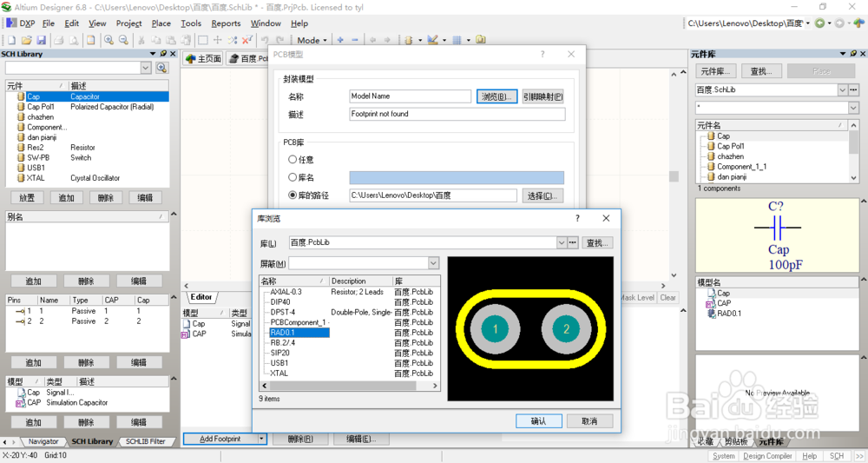This screenshot has width=868, height=463.
Task: Click the Save disk icon
Action: [x=41, y=40]
